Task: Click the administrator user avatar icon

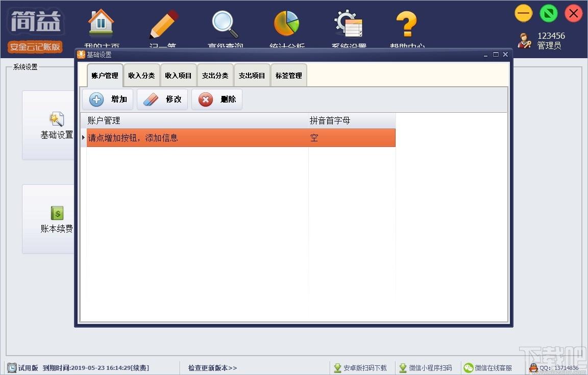Action: (x=524, y=40)
